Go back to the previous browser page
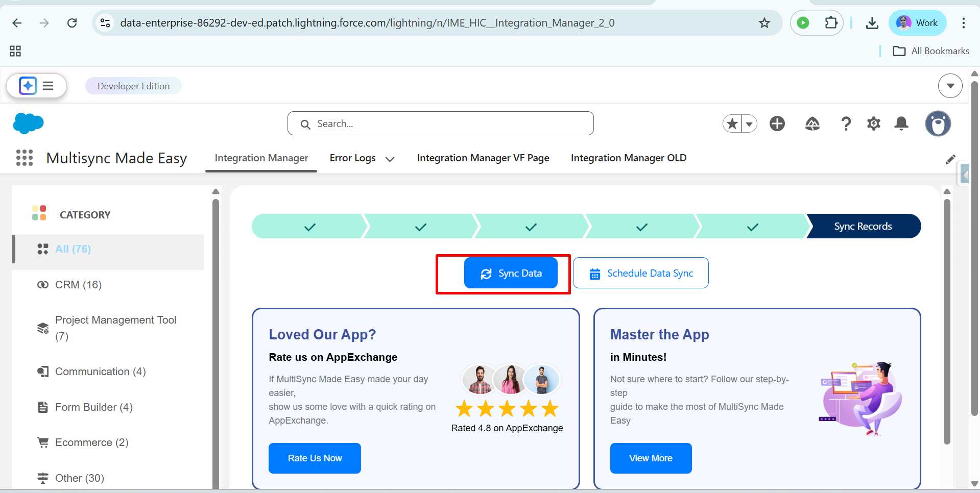 [x=17, y=23]
